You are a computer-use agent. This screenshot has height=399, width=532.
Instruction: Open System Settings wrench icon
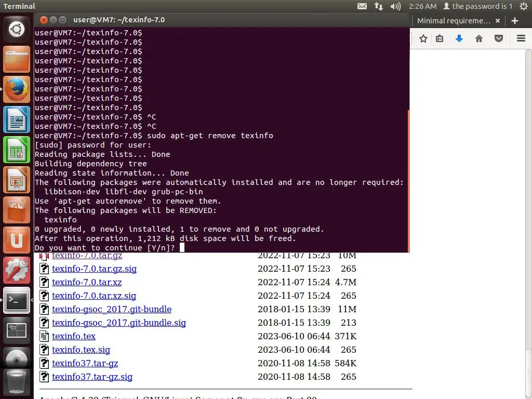point(17,270)
